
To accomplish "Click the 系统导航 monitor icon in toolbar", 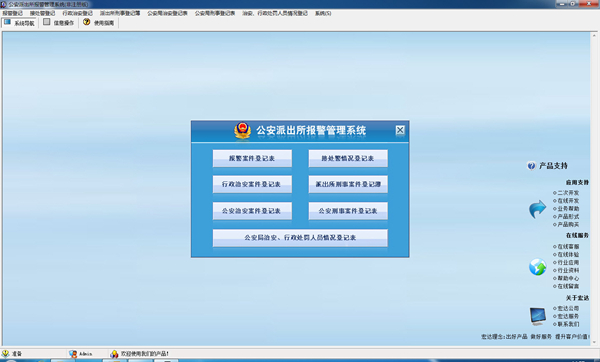I will tap(8, 22).
